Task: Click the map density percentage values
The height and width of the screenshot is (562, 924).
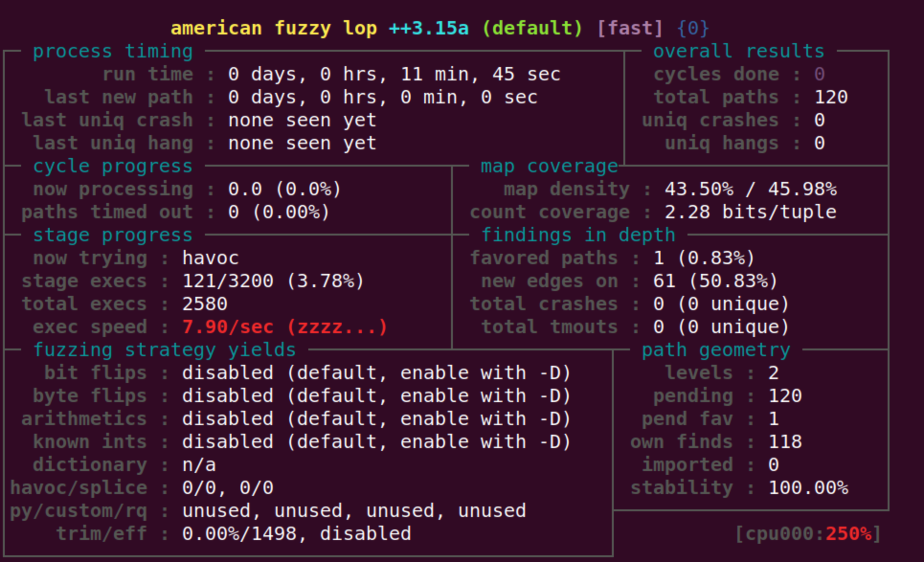Action: click(750, 190)
